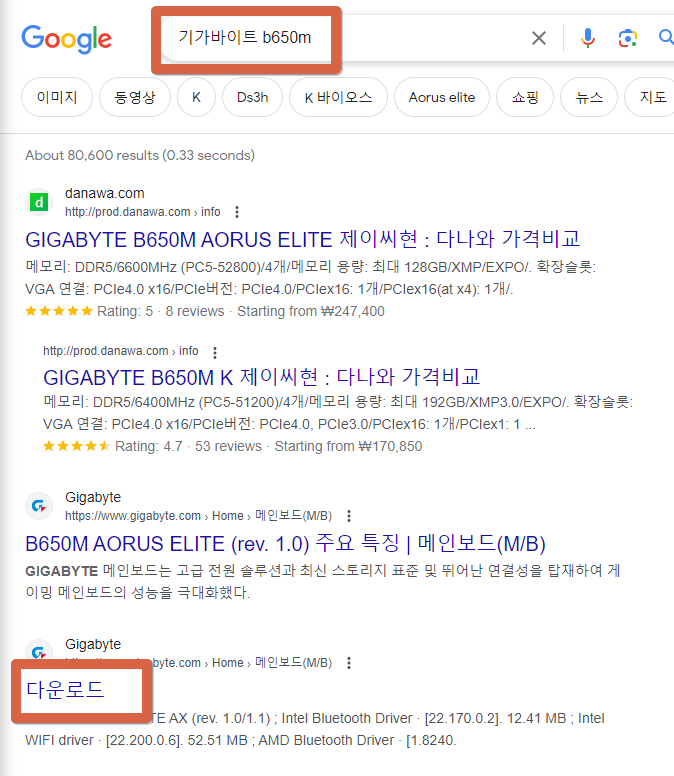Select the K filter chip
Viewport: 674px width, 776px height.
[x=196, y=97]
